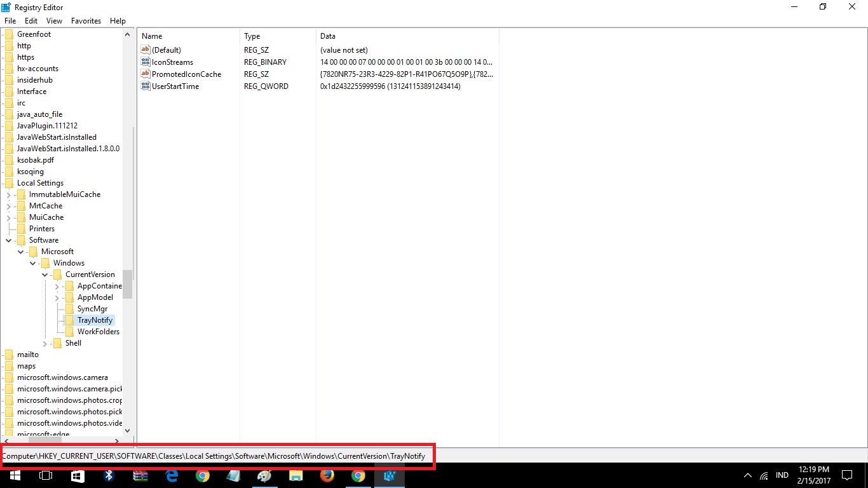The image size is (868, 488).
Task: Click the taskbar clock showing 12:19 PM
Action: tap(813, 470)
